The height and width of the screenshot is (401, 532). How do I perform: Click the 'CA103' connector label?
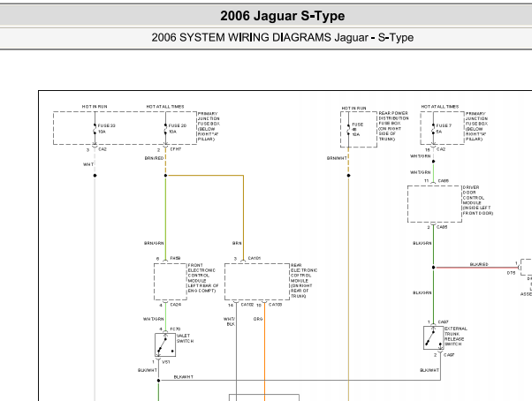coord(275,305)
